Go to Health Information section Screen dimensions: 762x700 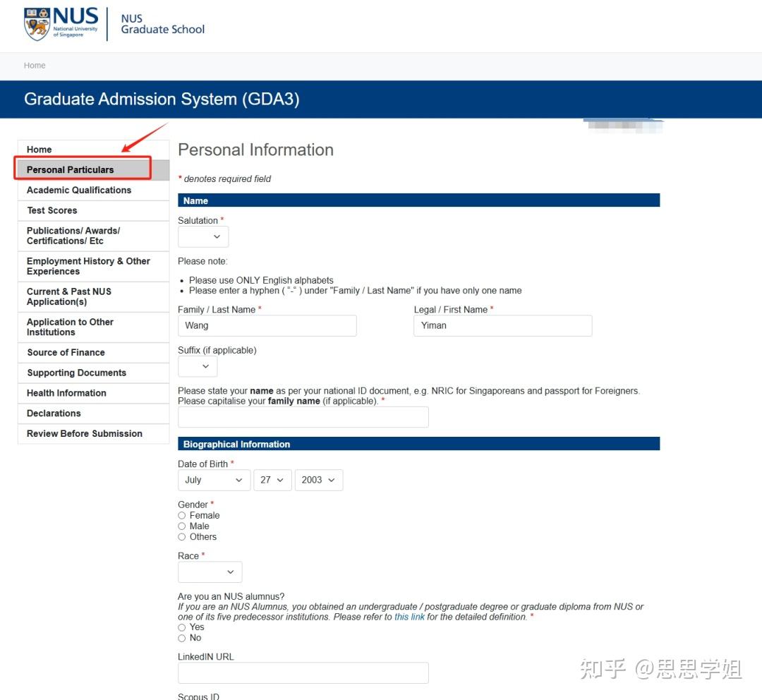click(66, 393)
